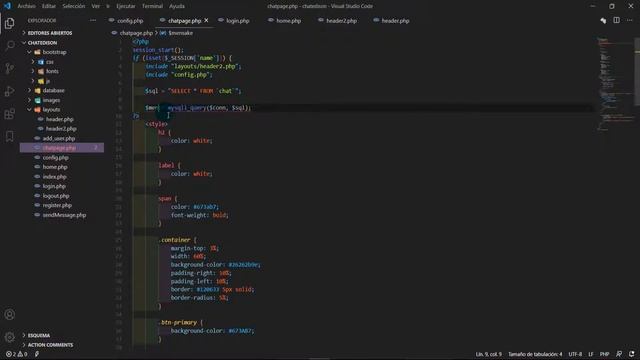640x360 pixels.
Task: Expand the database folder
Action: (x=53, y=91)
